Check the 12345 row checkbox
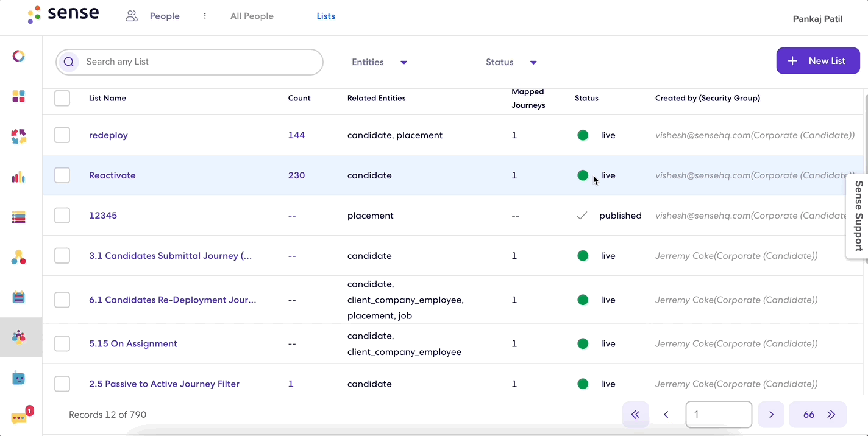The width and height of the screenshot is (868, 436). tap(62, 216)
